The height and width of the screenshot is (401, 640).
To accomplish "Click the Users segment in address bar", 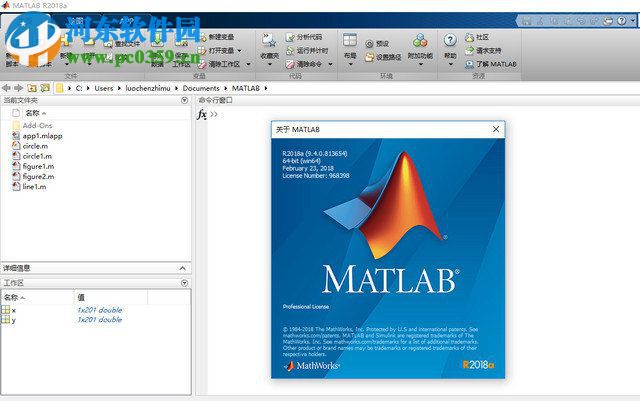I will (104, 88).
